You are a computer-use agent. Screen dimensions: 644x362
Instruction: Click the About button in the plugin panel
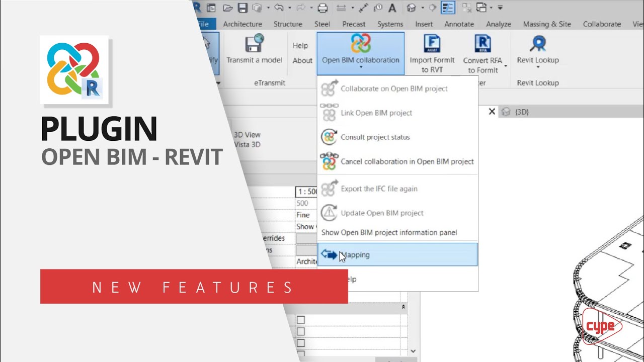coord(302,60)
